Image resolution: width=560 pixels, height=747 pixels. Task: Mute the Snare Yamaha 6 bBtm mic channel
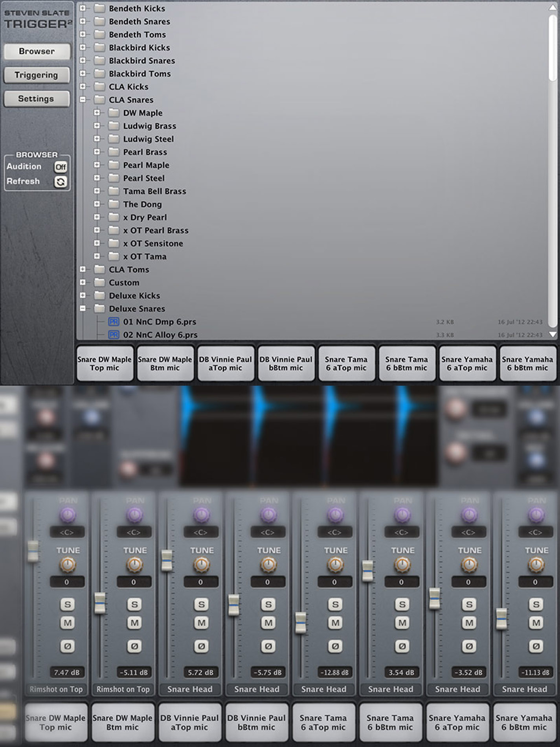[536, 623]
